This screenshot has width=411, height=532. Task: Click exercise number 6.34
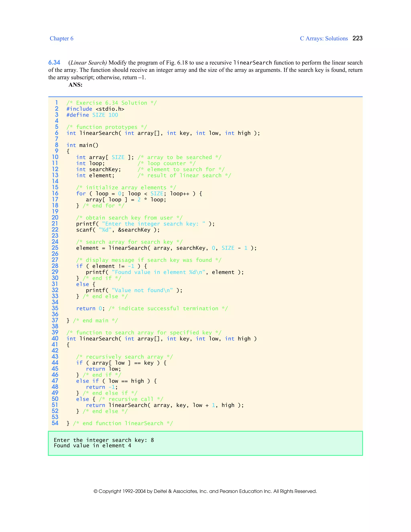pyautogui.click(x=54, y=63)
